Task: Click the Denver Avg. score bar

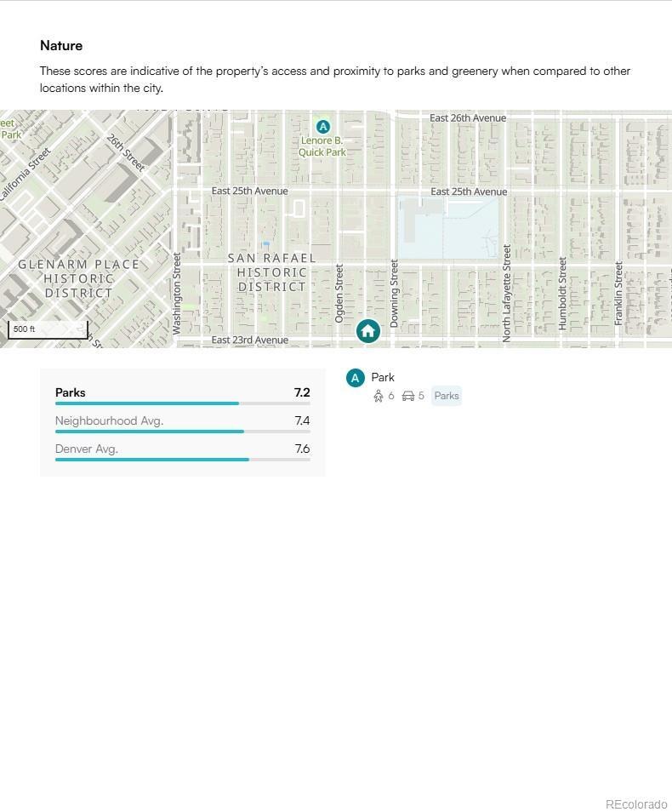Action: [x=182, y=460]
